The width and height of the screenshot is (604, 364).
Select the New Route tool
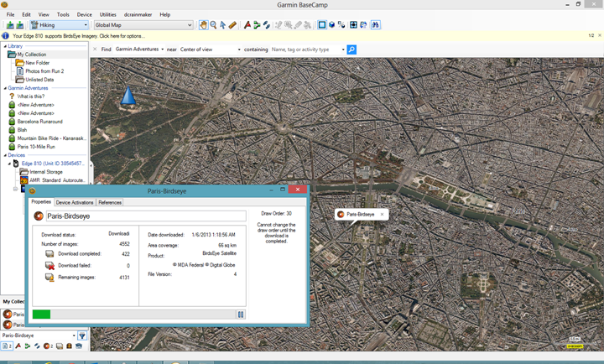(x=257, y=25)
